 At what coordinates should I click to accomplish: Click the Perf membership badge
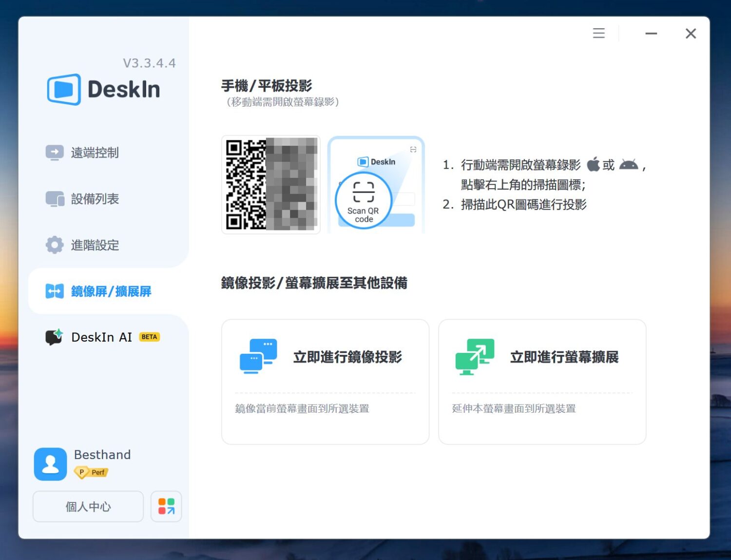tap(91, 472)
